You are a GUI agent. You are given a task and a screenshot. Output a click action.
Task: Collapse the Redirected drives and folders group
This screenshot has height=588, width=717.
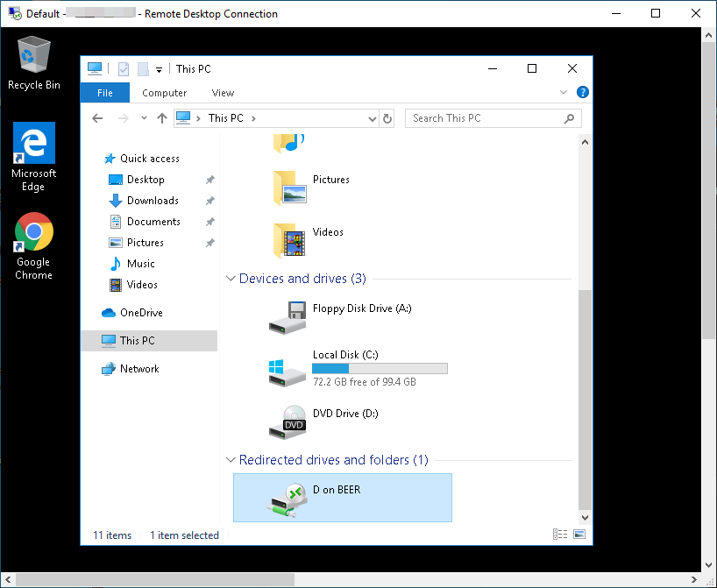click(231, 460)
